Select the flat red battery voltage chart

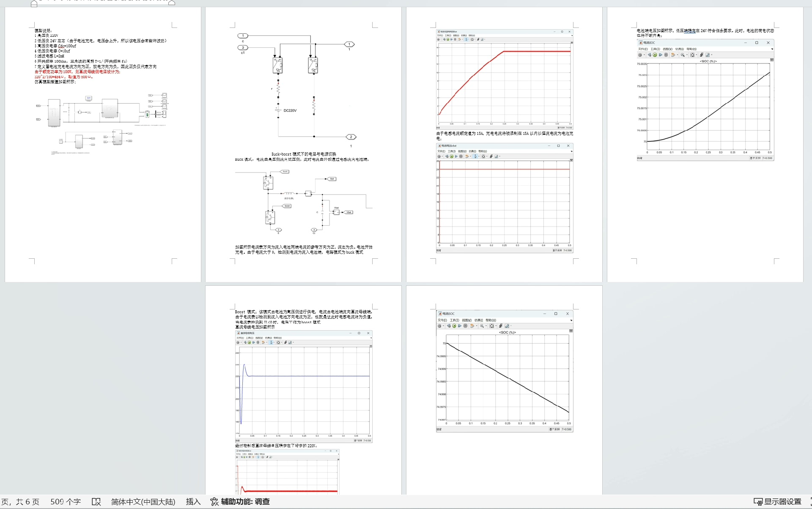505,198
